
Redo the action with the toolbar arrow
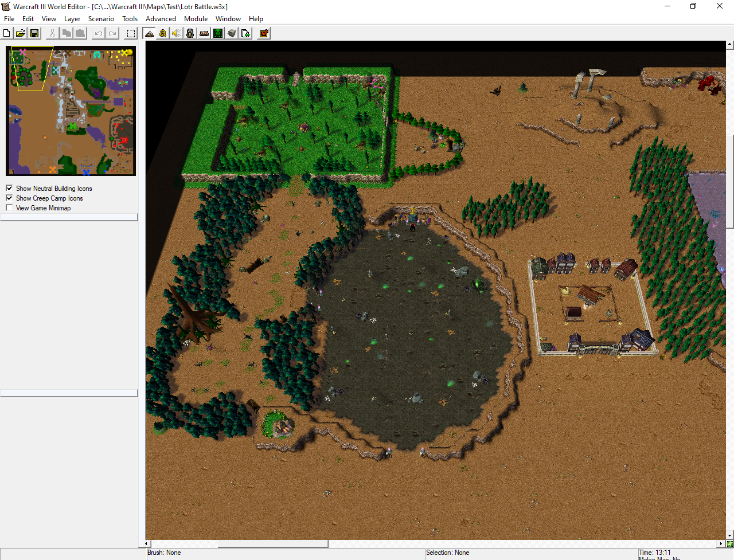(x=112, y=33)
